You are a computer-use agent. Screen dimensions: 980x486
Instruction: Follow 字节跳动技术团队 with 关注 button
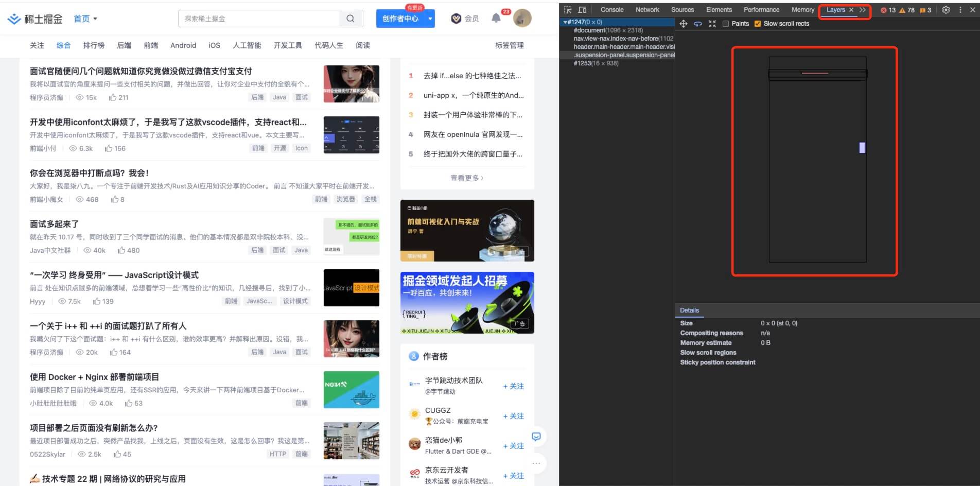click(513, 386)
